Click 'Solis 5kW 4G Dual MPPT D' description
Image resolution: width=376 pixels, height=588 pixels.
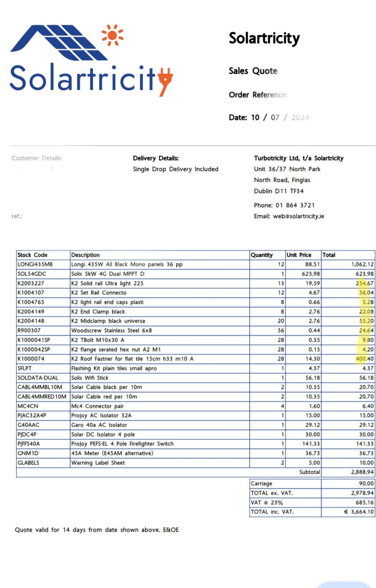(107, 274)
